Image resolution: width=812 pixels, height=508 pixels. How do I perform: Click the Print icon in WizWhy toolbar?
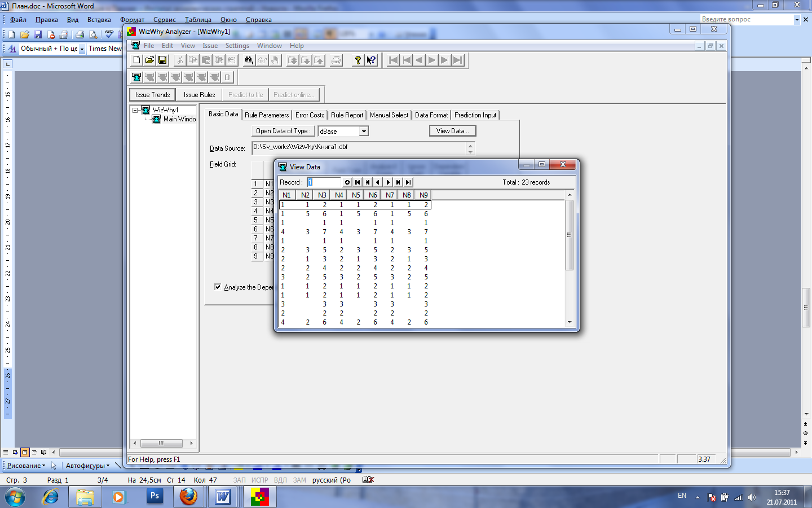coord(336,60)
